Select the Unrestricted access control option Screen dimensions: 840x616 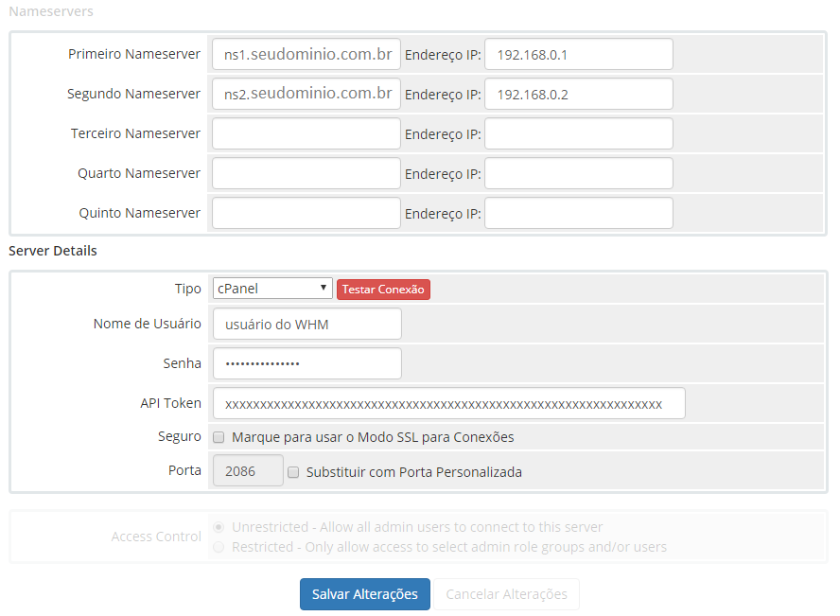click(x=219, y=527)
